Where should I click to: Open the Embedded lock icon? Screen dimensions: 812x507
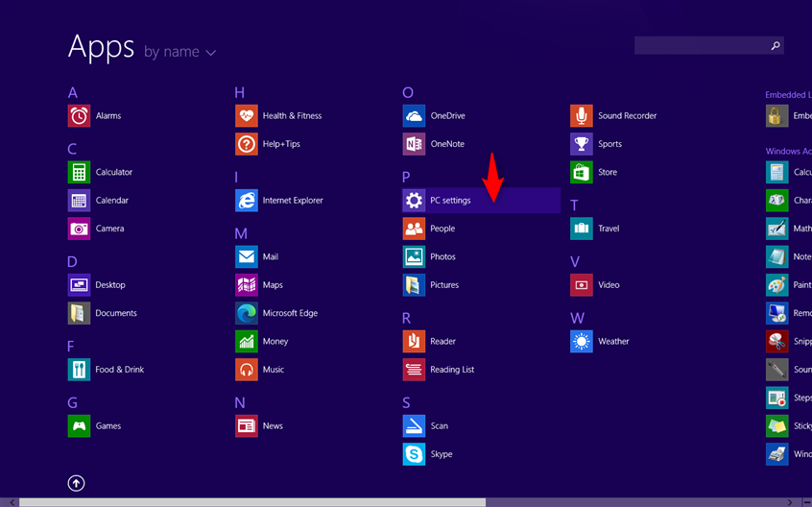click(776, 116)
